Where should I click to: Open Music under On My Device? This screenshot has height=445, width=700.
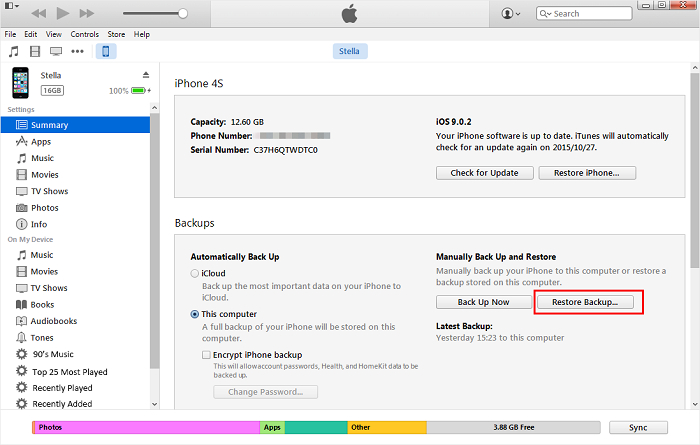(x=75, y=255)
